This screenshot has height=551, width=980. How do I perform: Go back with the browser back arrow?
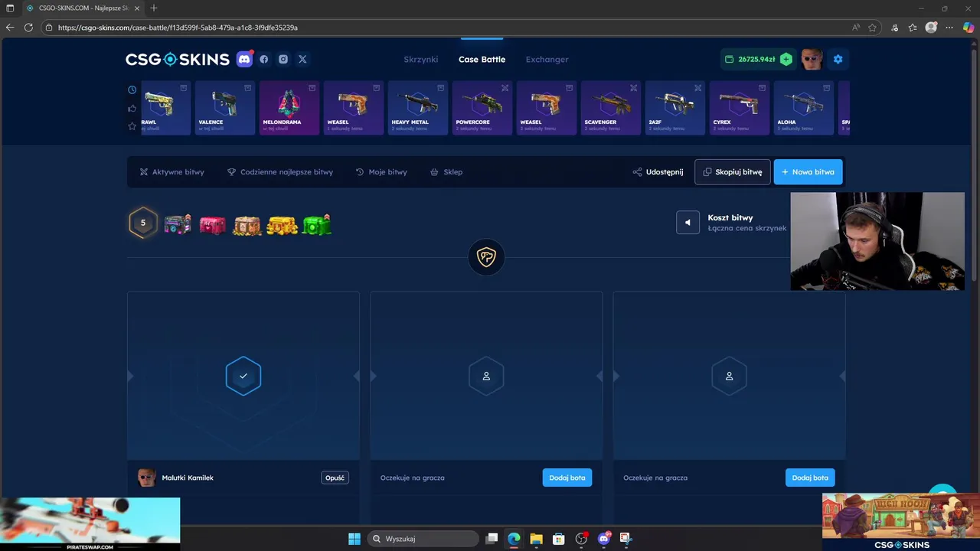point(10,28)
